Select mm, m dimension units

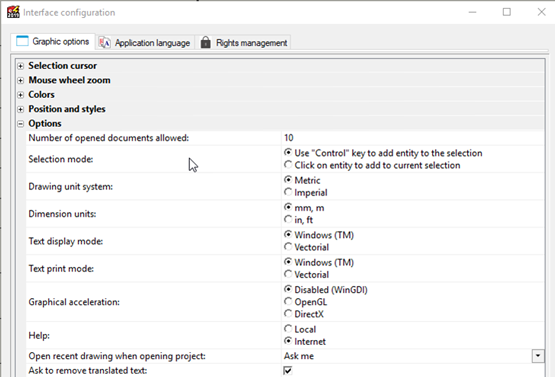[x=288, y=207]
